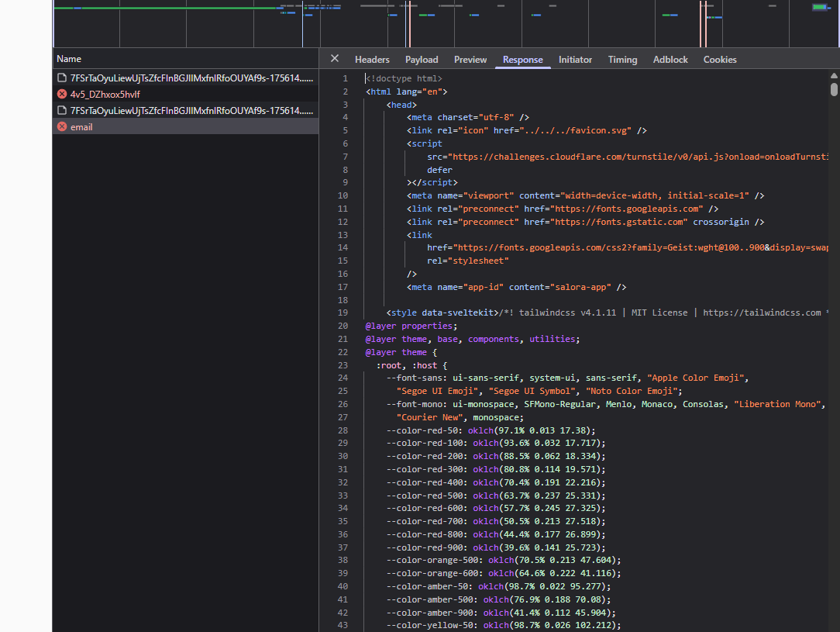Image resolution: width=840 pixels, height=632 pixels.
Task: Click document icon of request above 4v5_DZhxox5hvlf
Action: (x=62, y=78)
